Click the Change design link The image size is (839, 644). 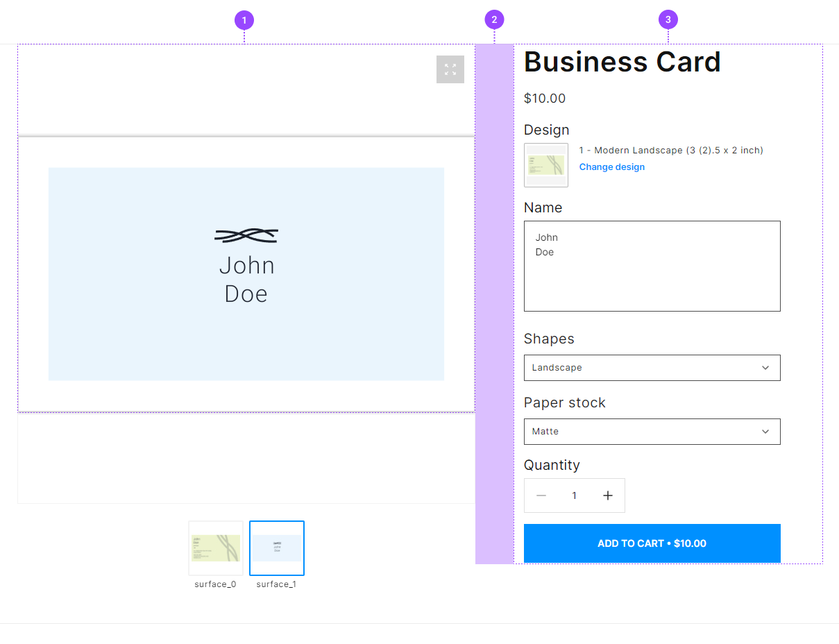[x=612, y=167]
